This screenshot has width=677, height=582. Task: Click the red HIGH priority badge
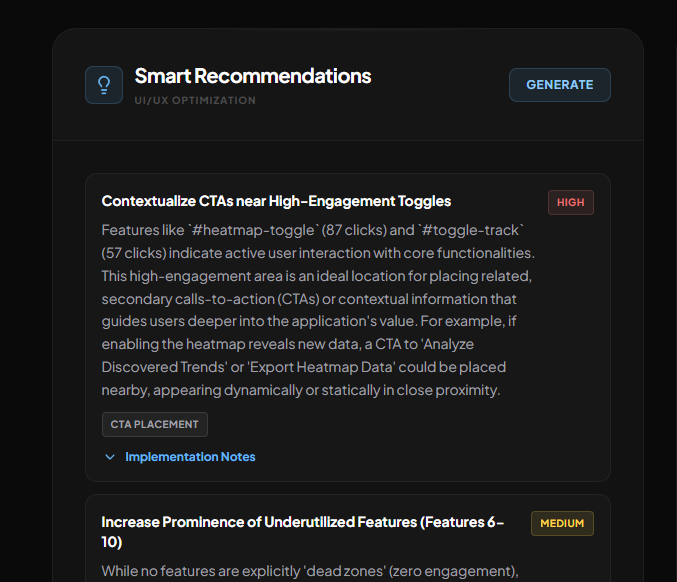pyautogui.click(x=570, y=202)
